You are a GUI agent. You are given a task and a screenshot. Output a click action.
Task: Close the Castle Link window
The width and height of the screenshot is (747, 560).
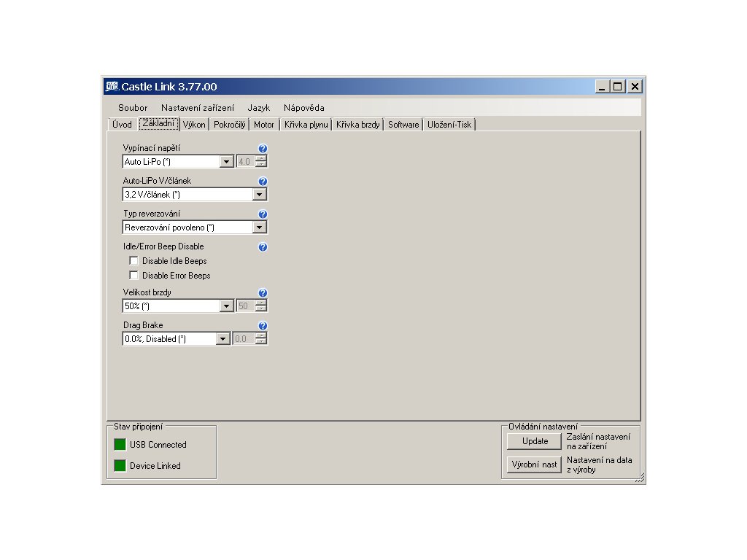[x=634, y=87]
